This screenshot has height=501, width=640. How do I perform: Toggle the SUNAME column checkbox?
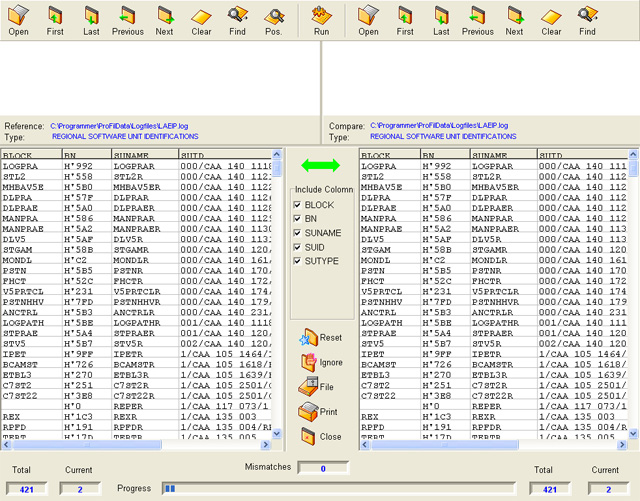click(x=298, y=232)
